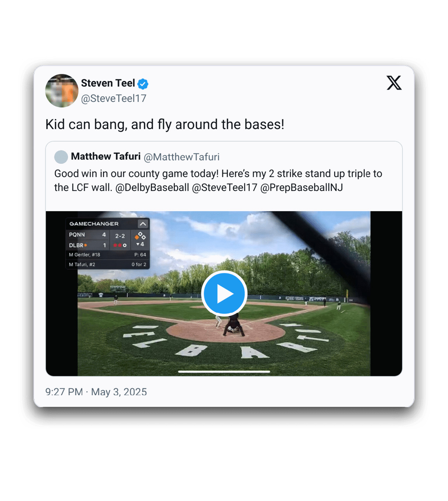Screen dimensions: 448x501
Task: Click the blue verified badge
Action: (143, 84)
